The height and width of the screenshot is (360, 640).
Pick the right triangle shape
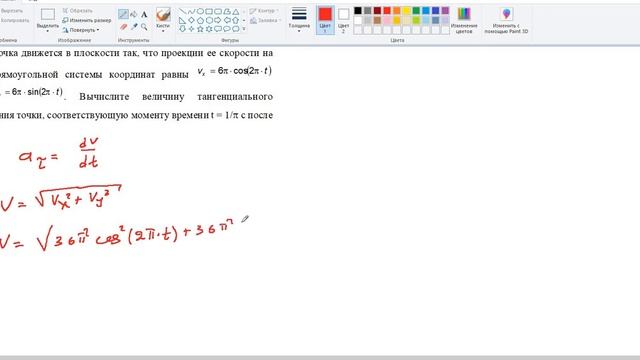pyautogui.click(x=182, y=20)
